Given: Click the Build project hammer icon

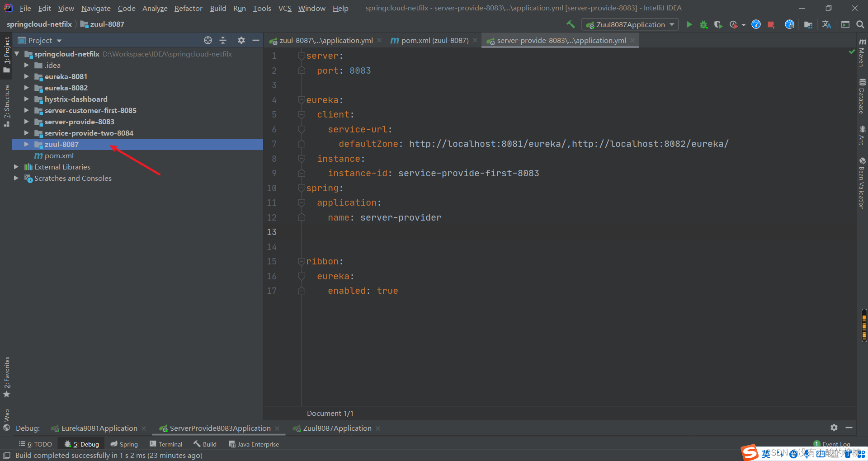Looking at the screenshot, I should tap(571, 24).
